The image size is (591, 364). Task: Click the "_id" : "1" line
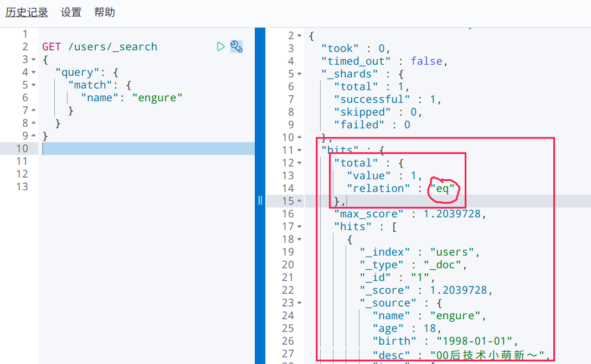tap(397, 277)
